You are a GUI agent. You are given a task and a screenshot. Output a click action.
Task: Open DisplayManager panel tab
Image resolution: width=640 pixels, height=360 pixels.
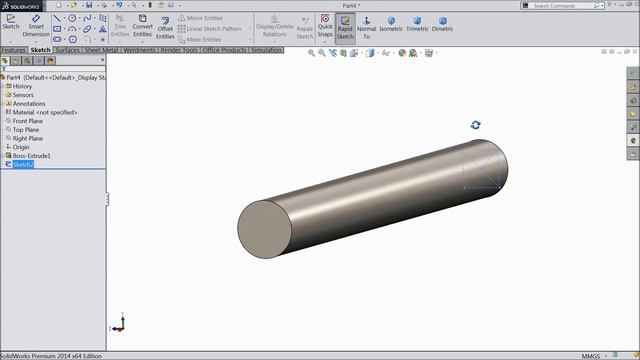50,61
